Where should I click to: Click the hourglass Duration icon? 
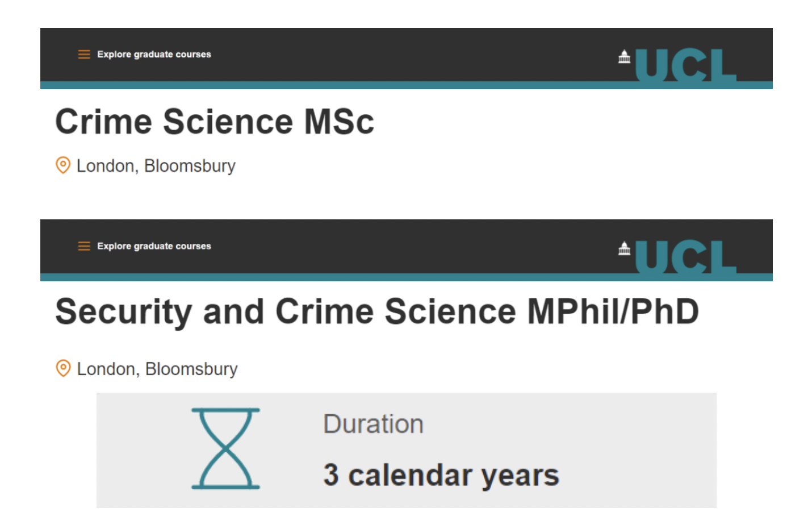tap(225, 448)
